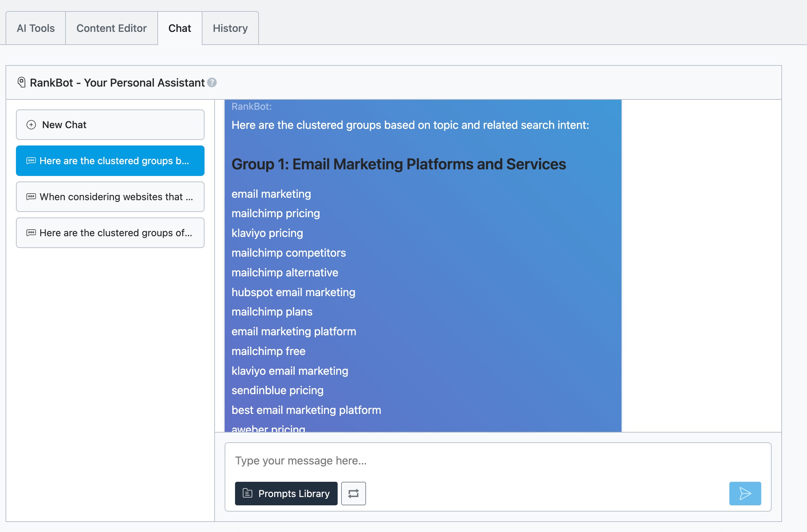Click the 'mailchimp pricing' keyword
Viewport: 807px width, 532px height.
276,213
